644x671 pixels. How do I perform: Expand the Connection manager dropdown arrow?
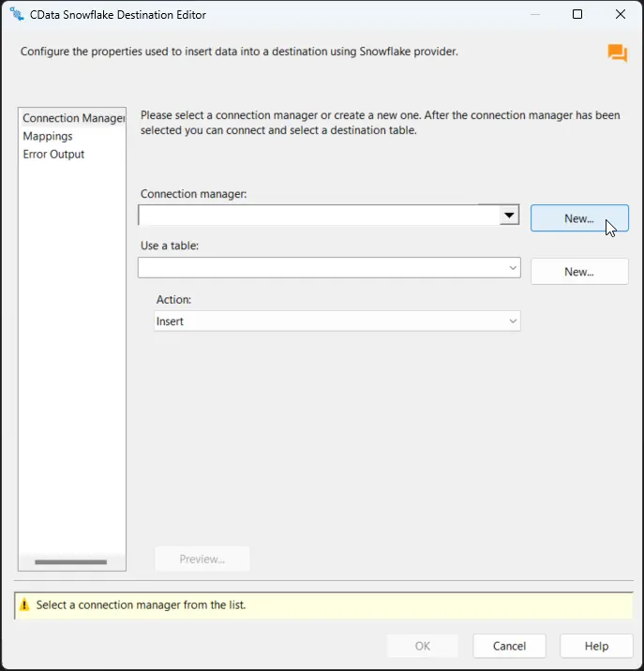click(x=508, y=216)
